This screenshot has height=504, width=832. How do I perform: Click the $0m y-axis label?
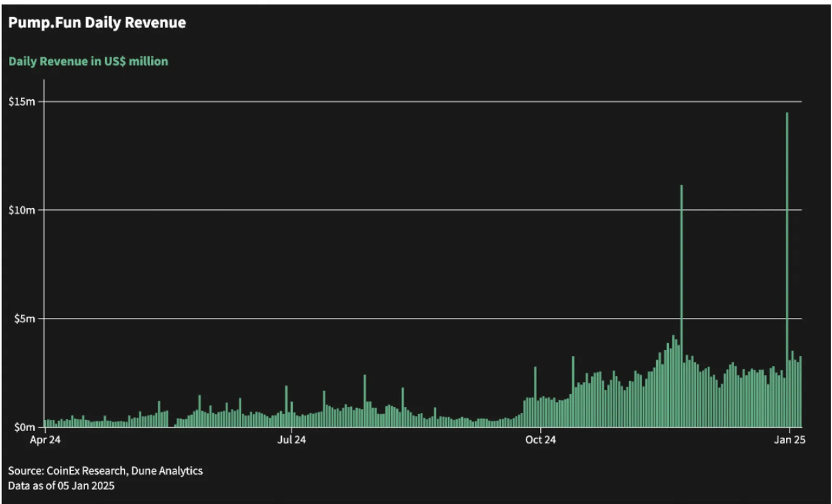coord(24,427)
